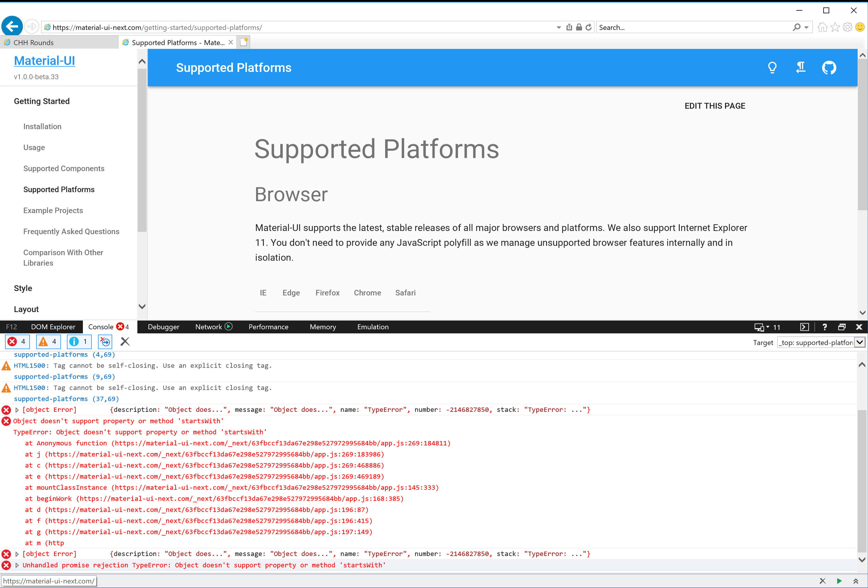This screenshot has height=588, width=868.
Task: Run the console script with green arrow
Action: pyautogui.click(x=839, y=581)
